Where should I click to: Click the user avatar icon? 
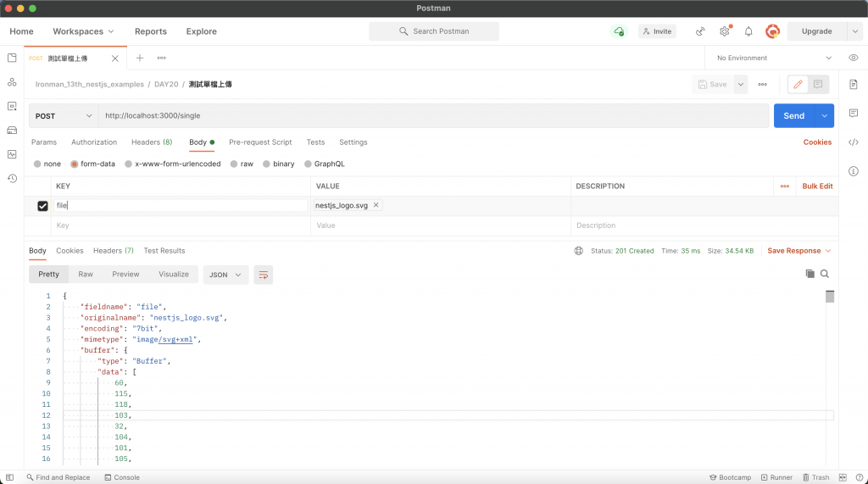coord(772,31)
